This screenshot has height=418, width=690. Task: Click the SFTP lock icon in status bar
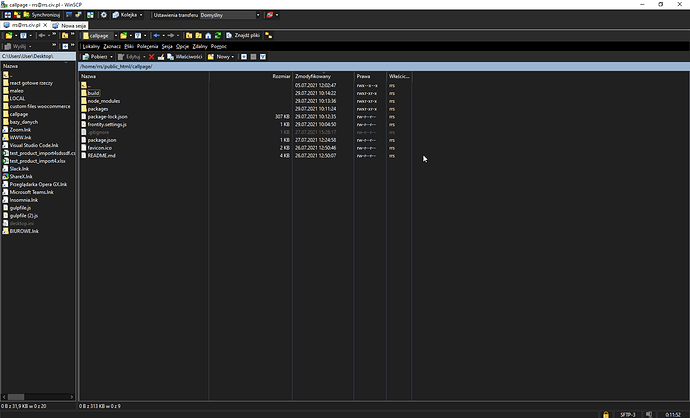606,412
